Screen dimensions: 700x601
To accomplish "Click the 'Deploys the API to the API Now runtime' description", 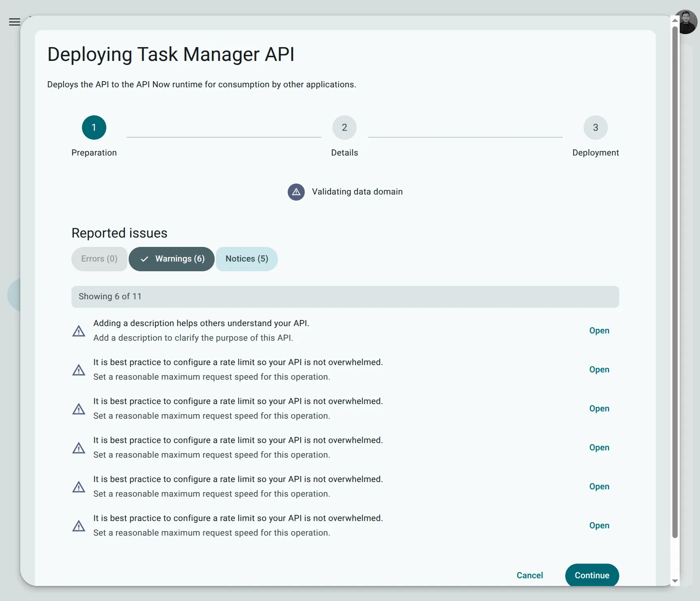I will tap(202, 84).
